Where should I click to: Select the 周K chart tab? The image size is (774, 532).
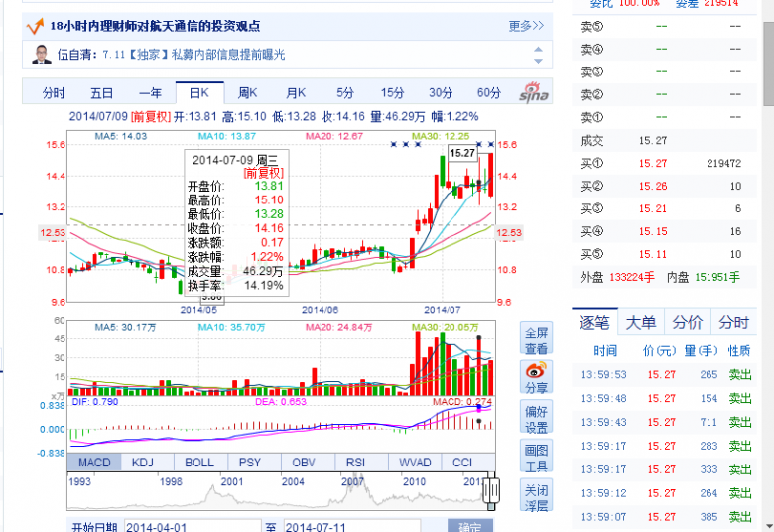click(247, 93)
